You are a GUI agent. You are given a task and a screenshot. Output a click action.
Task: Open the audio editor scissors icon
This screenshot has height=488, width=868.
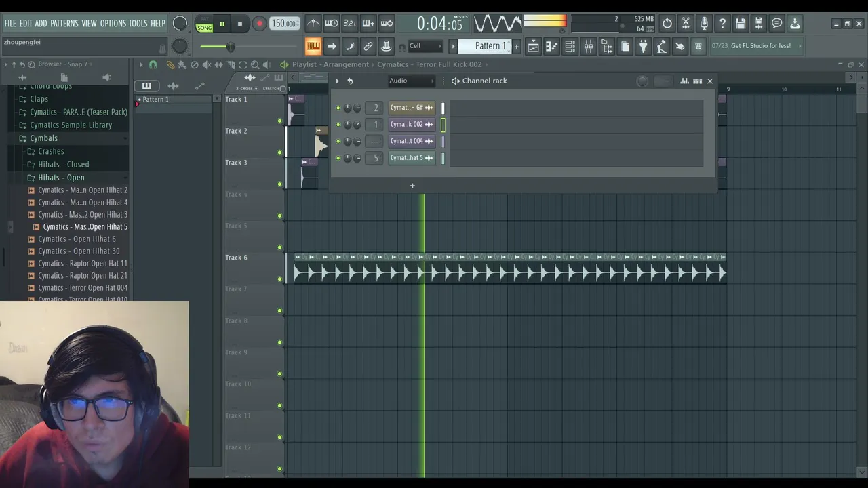point(686,24)
